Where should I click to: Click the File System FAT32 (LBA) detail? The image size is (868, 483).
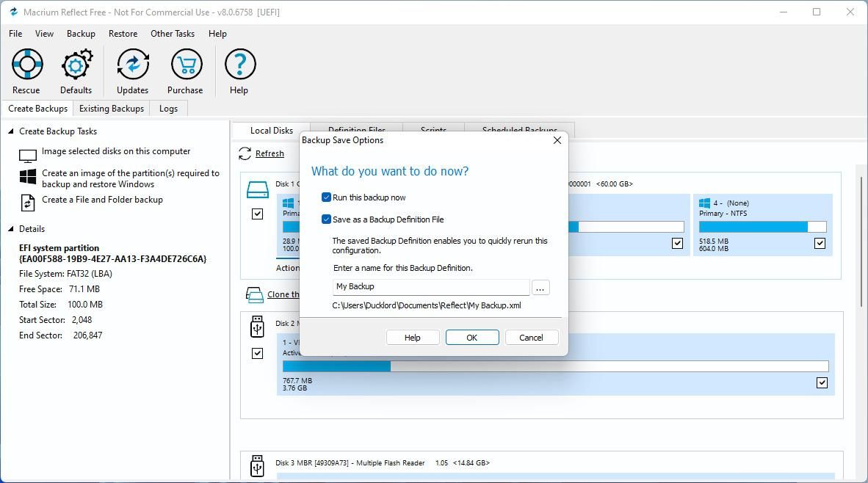(65, 274)
